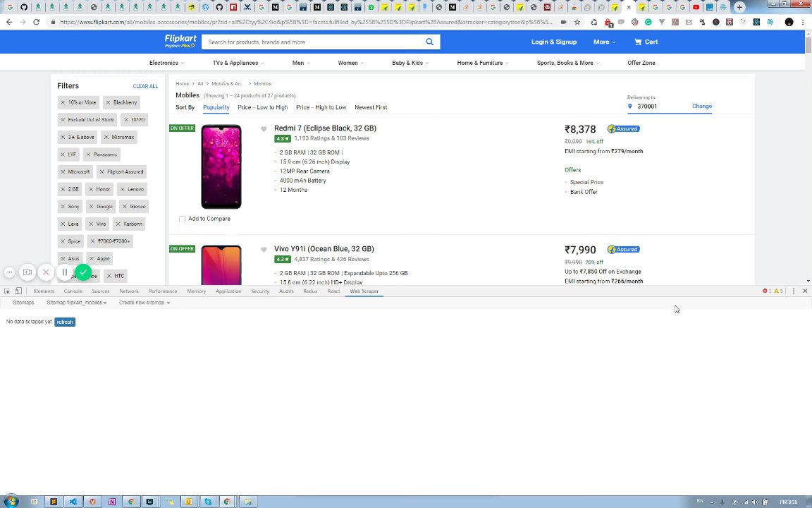Image resolution: width=812 pixels, height=508 pixels.
Task: Expand the Women category menu
Action: point(350,63)
